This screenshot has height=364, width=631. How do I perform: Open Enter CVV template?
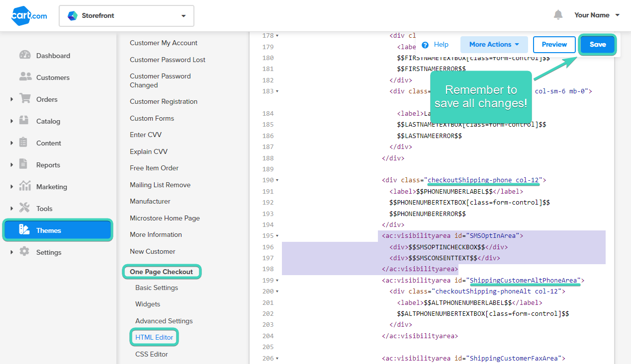(x=146, y=135)
